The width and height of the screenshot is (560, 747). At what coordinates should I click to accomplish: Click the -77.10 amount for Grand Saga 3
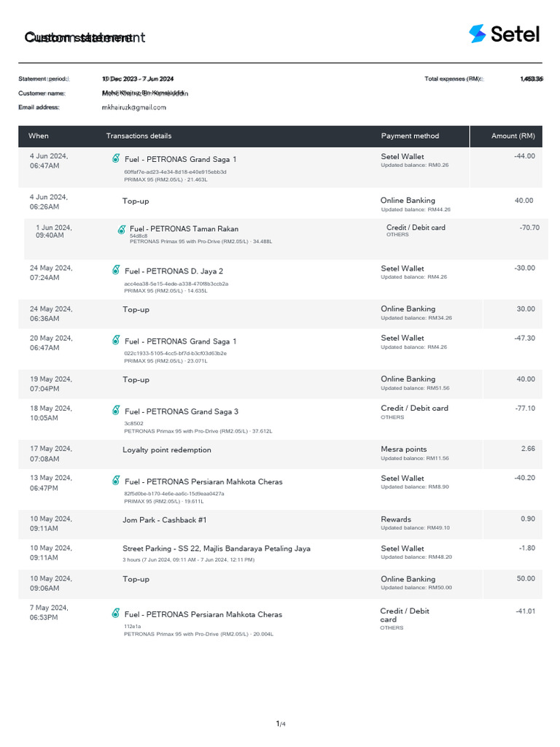click(525, 409)
